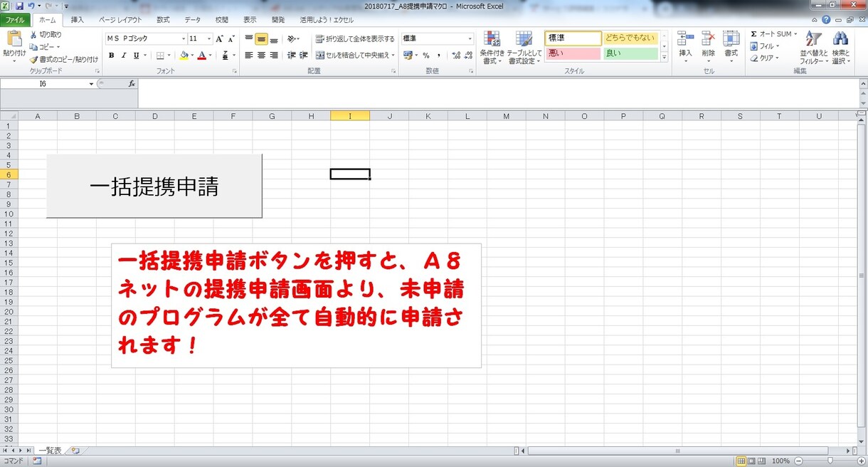This screenshot has width=868, height=467.
Task: Toggle bottom vertical alignment
Action: [x=273, y=39]
